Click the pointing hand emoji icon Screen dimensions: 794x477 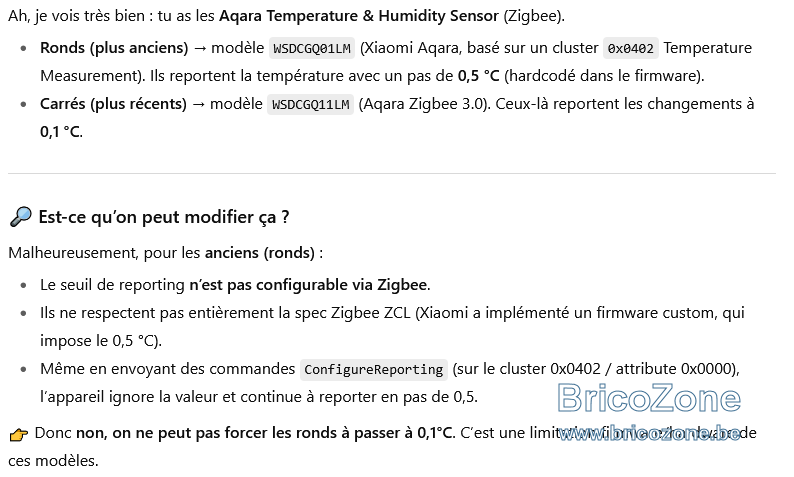19,434
